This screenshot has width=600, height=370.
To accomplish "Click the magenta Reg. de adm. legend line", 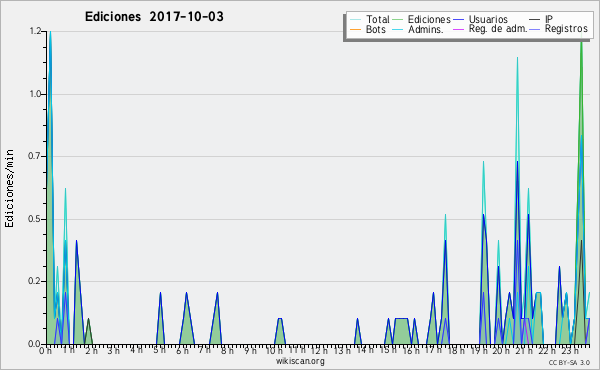I will (458, 29).
